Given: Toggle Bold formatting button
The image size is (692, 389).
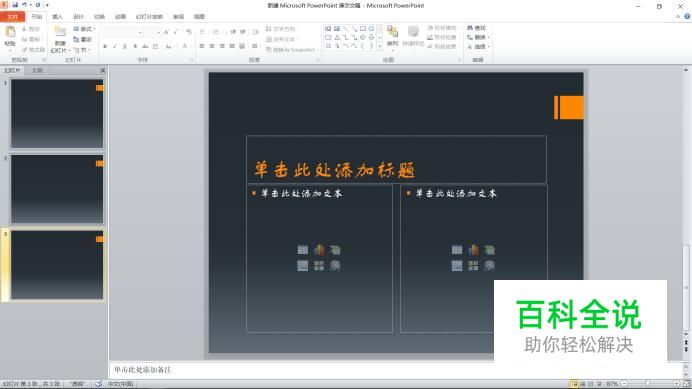Looking at the screenshot, I should click(105, 46).
